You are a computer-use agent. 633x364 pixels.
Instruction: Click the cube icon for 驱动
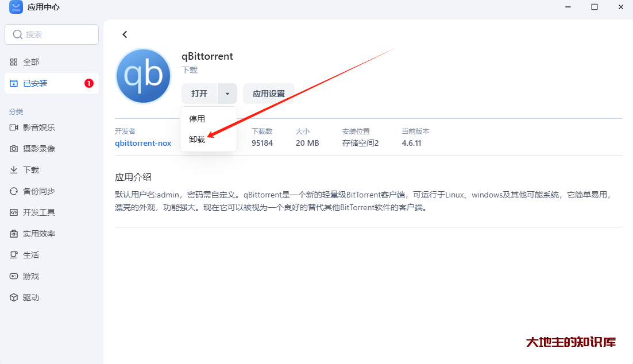(x=14, y=297)
